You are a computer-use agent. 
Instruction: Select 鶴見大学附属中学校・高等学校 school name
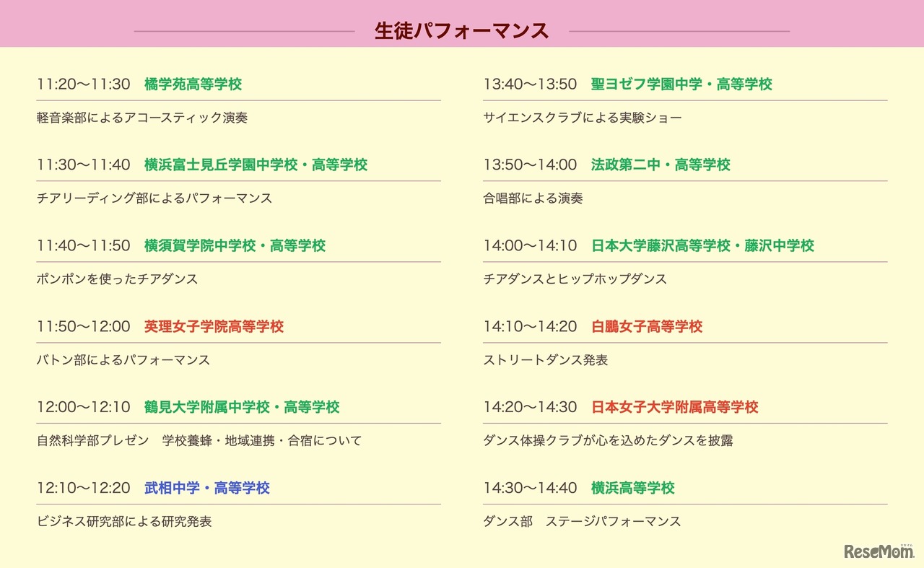pyautogui.click(x=242, y=408)
